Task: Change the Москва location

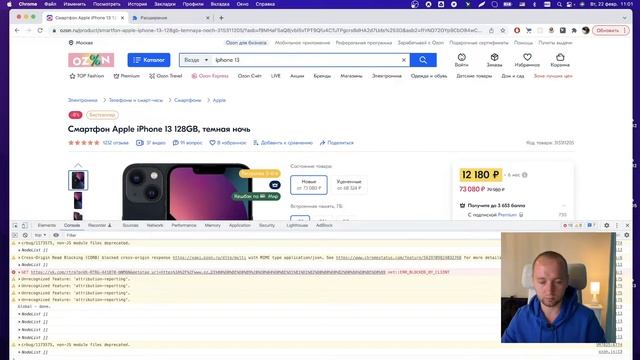Action: click(81, 43)
